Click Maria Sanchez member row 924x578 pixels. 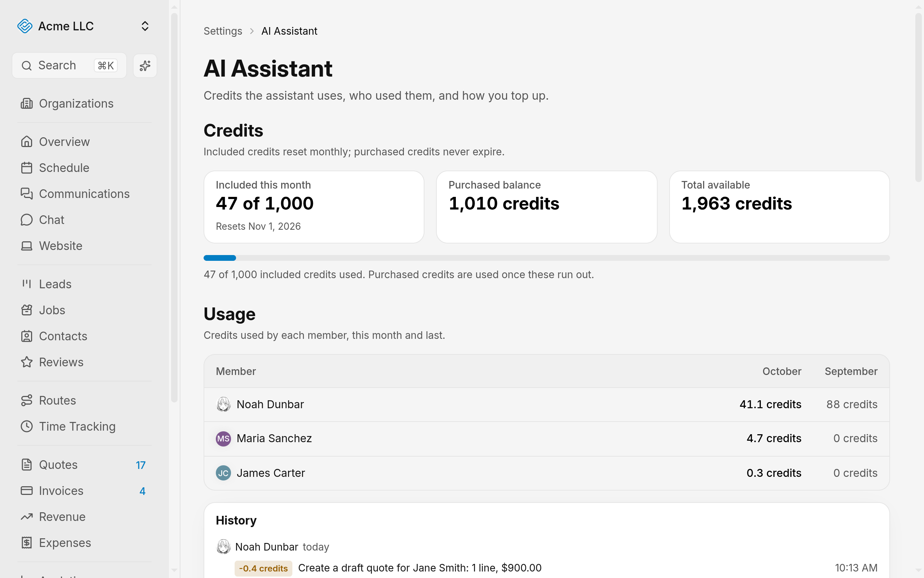point(546,439)
